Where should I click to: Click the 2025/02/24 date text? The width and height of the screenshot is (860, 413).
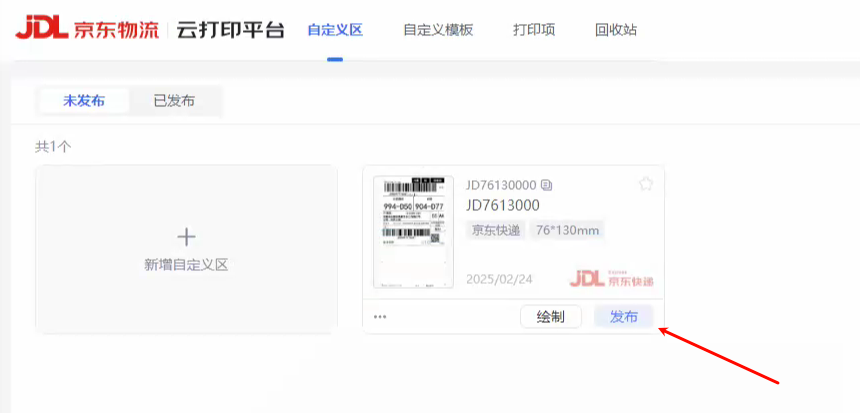pos(499,280)
